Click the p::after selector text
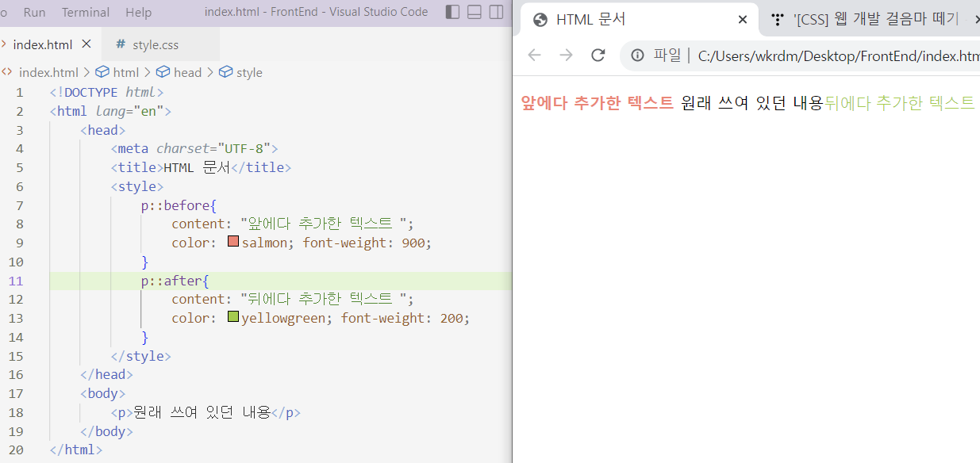The width and height of the screenshot is (980, 463). [170, 281]
